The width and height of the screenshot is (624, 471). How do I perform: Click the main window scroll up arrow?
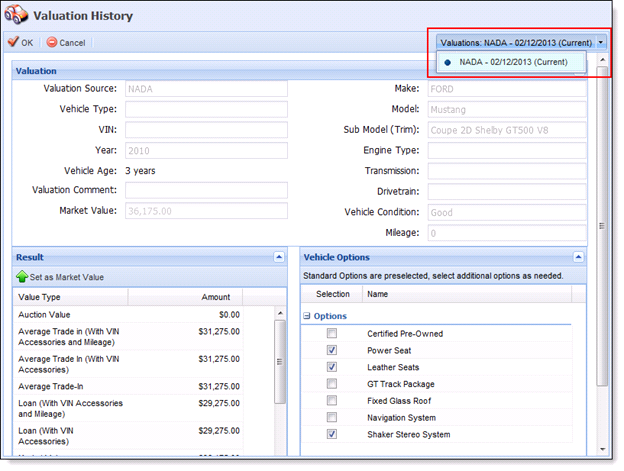[x=603, y=60]
